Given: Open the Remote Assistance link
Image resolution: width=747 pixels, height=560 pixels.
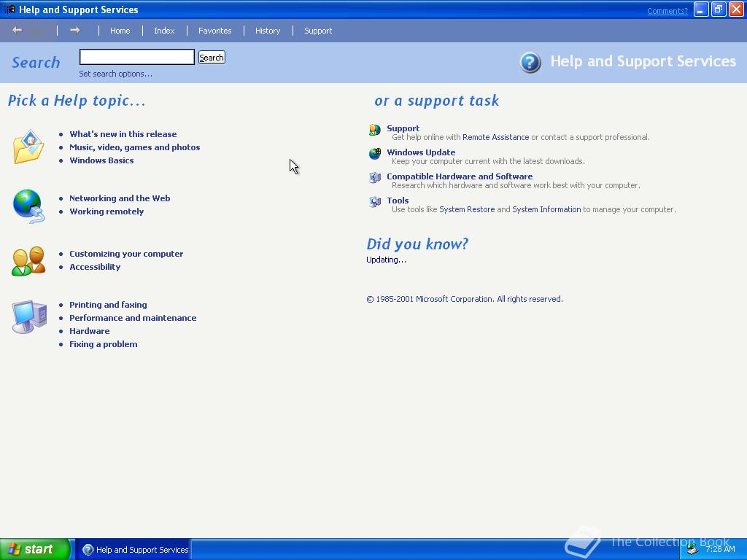Looking at the screenshot, I should coord(495,137).
